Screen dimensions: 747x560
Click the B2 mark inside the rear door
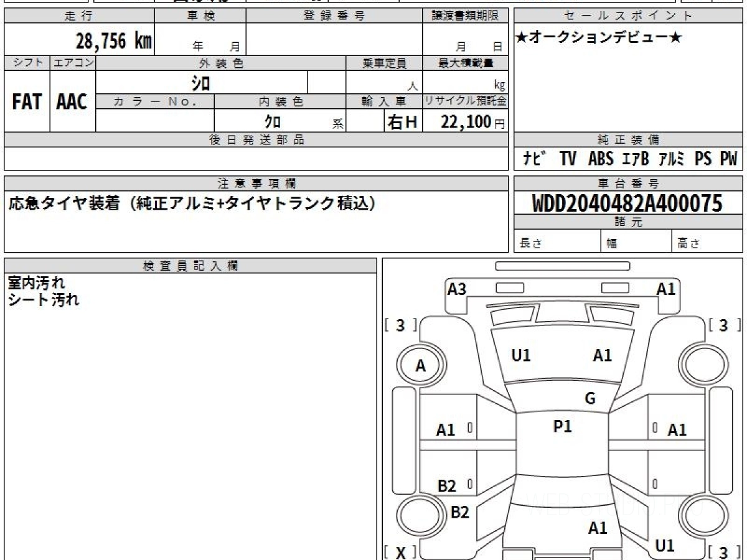[x=446, y=486]
